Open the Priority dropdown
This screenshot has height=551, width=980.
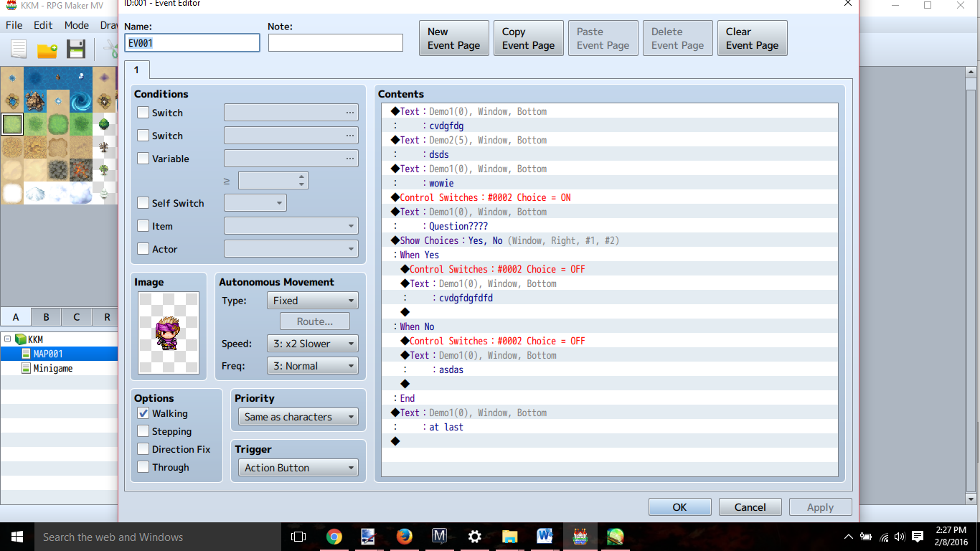[x=298, y=417]
